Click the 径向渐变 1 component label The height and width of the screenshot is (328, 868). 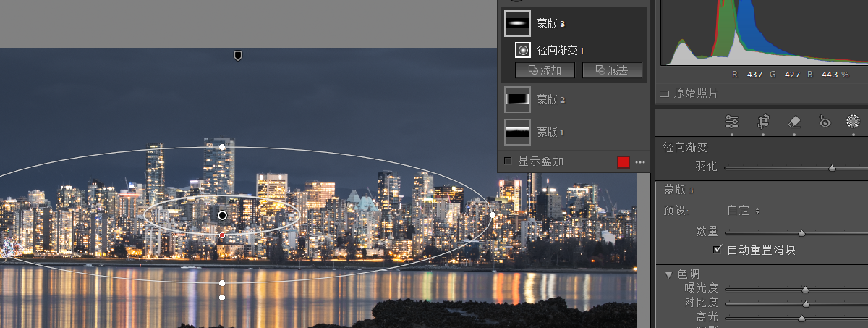[560, 51]
